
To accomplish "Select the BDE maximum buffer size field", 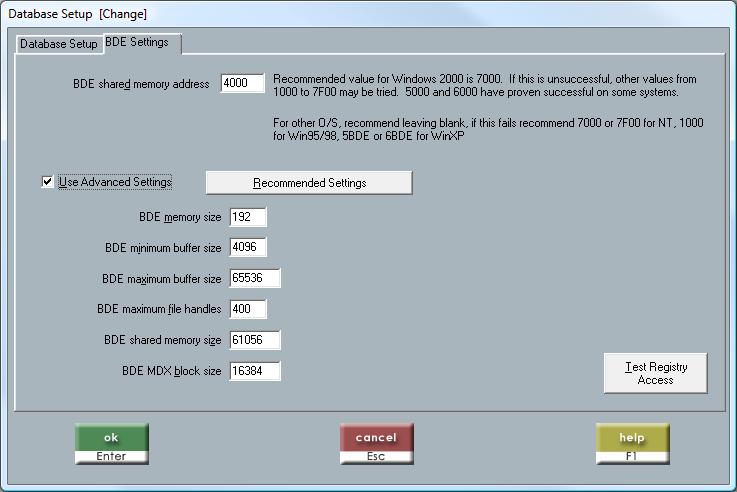I will point(255,278).
